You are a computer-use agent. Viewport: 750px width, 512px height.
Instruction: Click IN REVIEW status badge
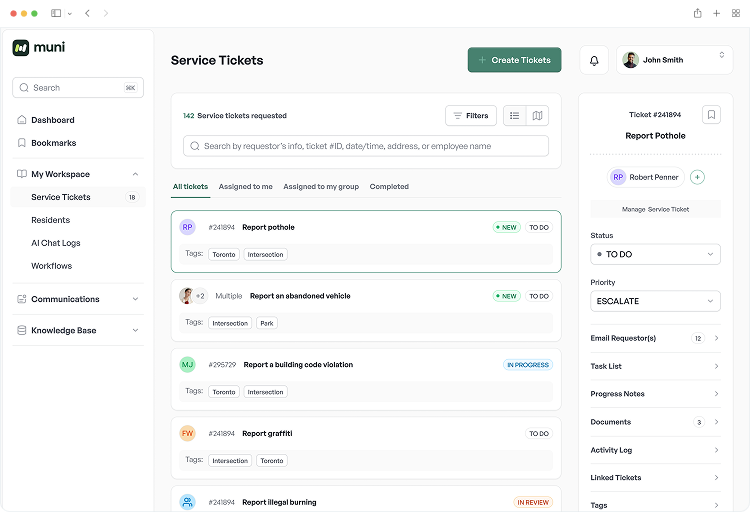pyautogui.click(x=533, y=502)
